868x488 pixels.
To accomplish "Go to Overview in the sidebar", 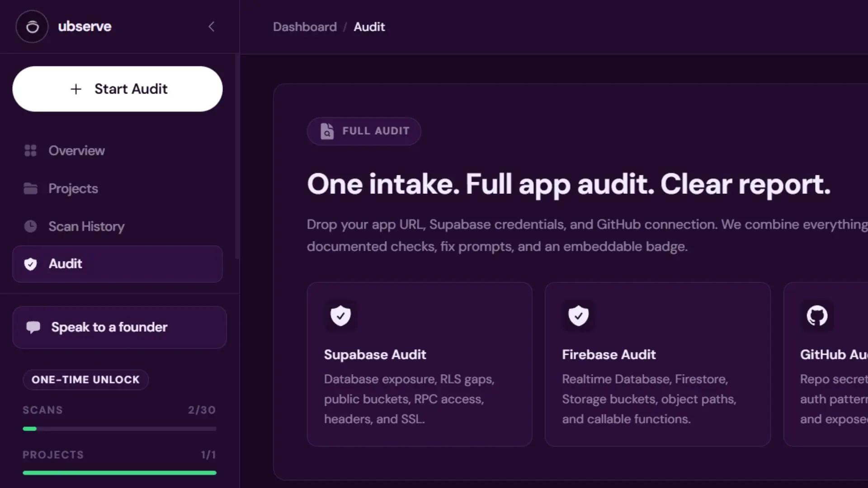I will click(118, 150).
